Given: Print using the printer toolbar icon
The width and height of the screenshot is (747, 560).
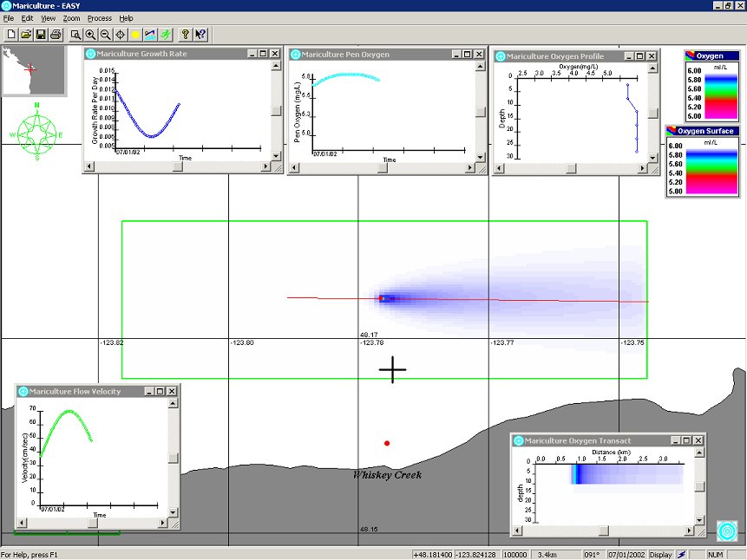Looking at the screenshot, I should [56, 35].
